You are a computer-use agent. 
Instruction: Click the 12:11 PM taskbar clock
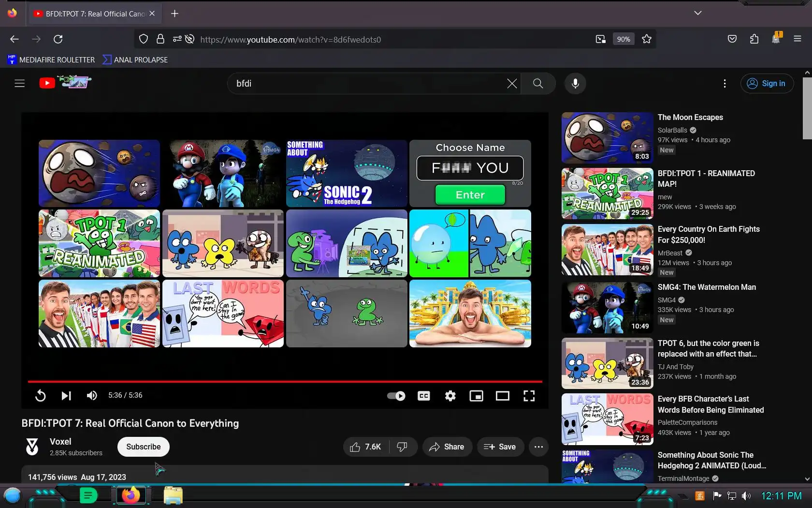pyautogui.click(x=782, y=496)
